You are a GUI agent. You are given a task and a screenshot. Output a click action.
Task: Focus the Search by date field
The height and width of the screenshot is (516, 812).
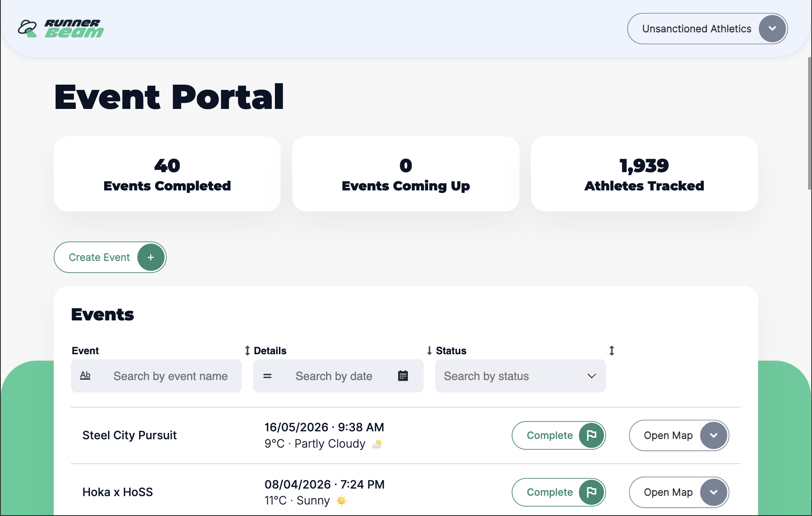(334, 376)
